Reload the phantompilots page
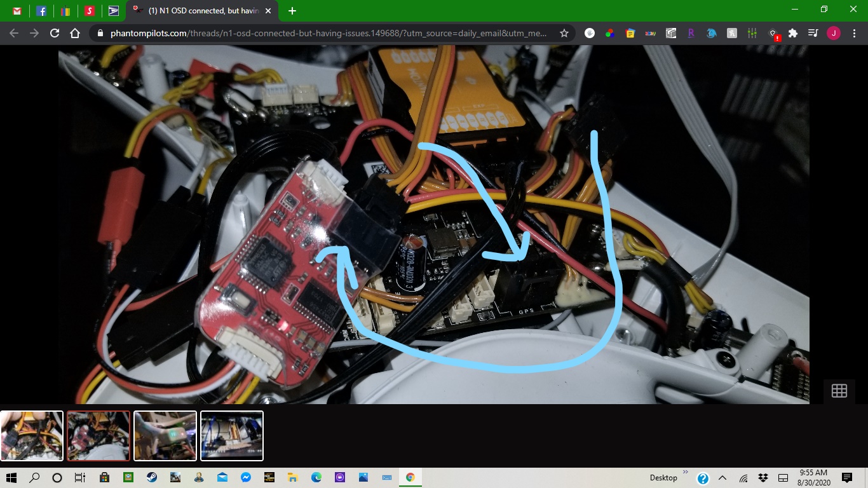The width and height of the screenshot is (868, 488). tap(55, 33)
